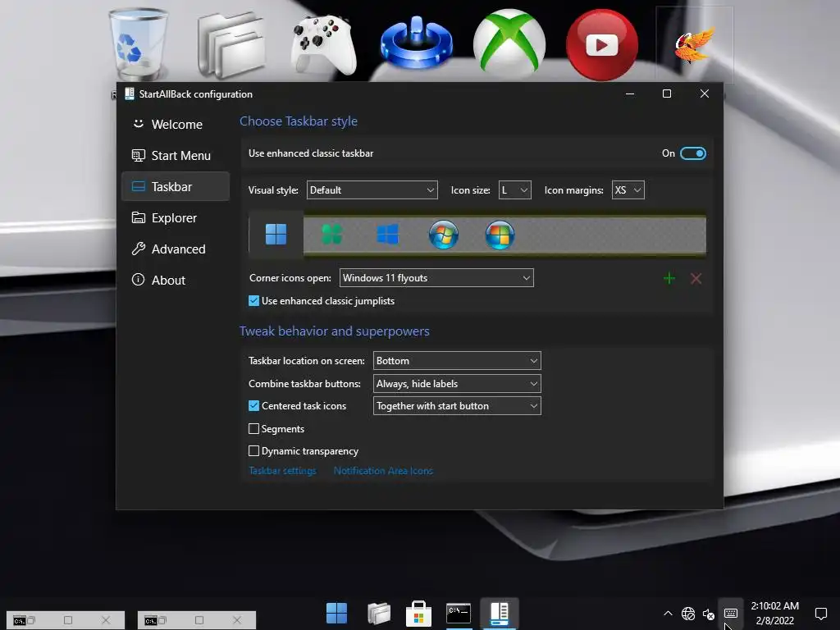Open the touch keyboard tray icon
This screenshot has width=840, height=630.
tap(731, 614)
